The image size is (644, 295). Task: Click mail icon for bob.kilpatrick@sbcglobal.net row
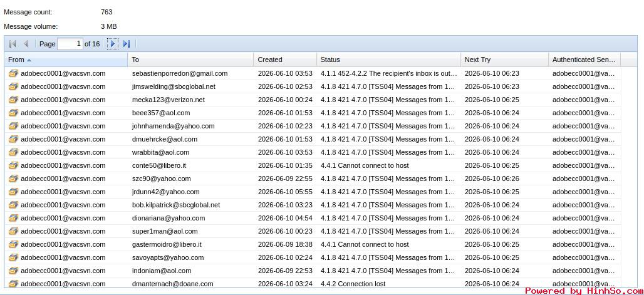click(x=14, y=205)
